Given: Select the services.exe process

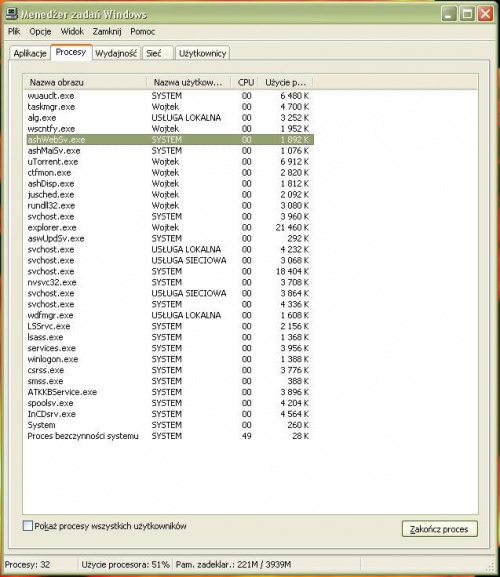Looking at the screenshot, I should pos(169,348).
